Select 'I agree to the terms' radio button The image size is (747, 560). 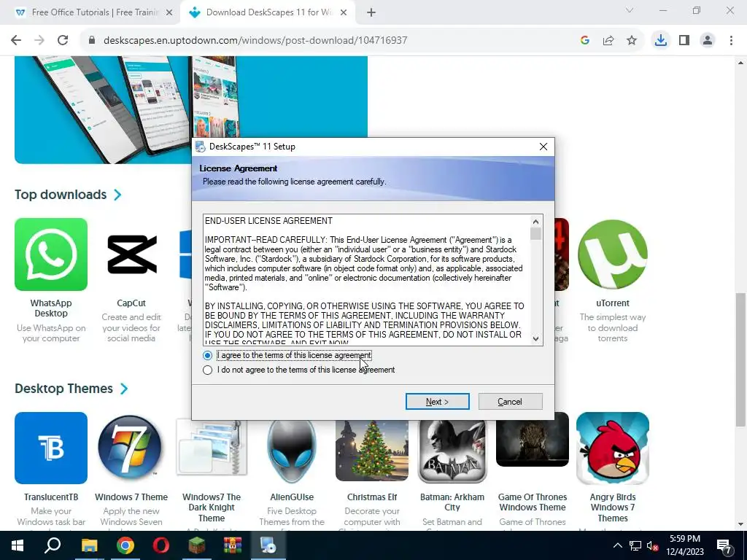(x=207, y=356)
